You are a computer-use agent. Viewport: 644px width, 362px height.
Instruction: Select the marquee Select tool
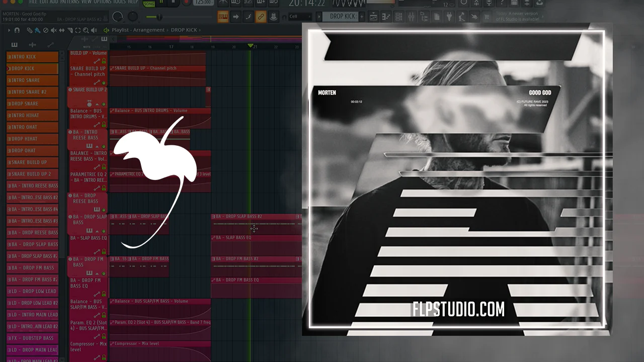pos(78,30)
